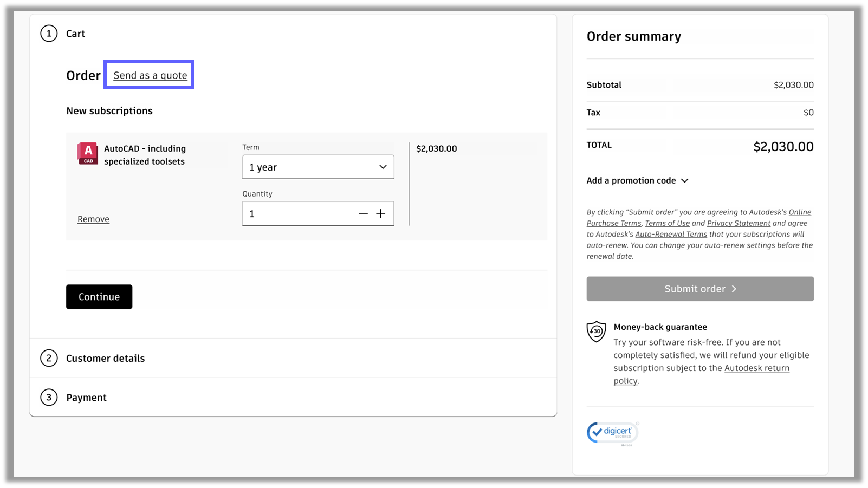
Task: Click the Submit order button
Action: click(x=700, y=289)
